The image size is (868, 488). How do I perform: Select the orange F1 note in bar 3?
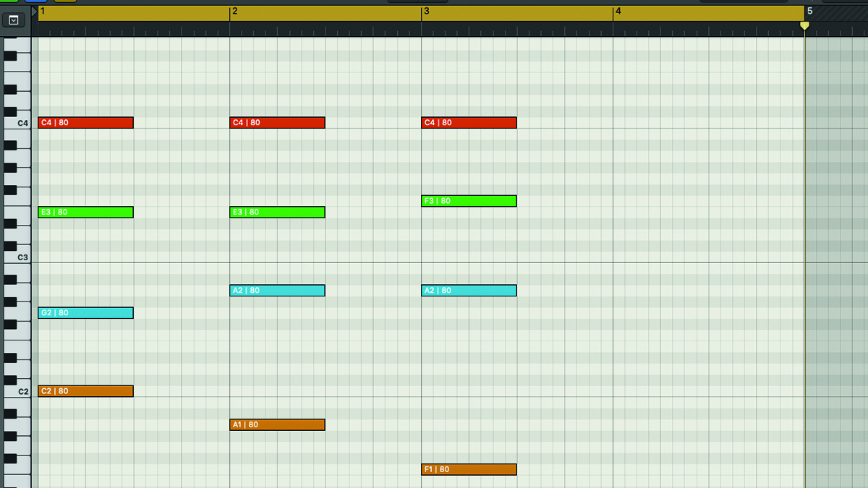pos(469,469)
